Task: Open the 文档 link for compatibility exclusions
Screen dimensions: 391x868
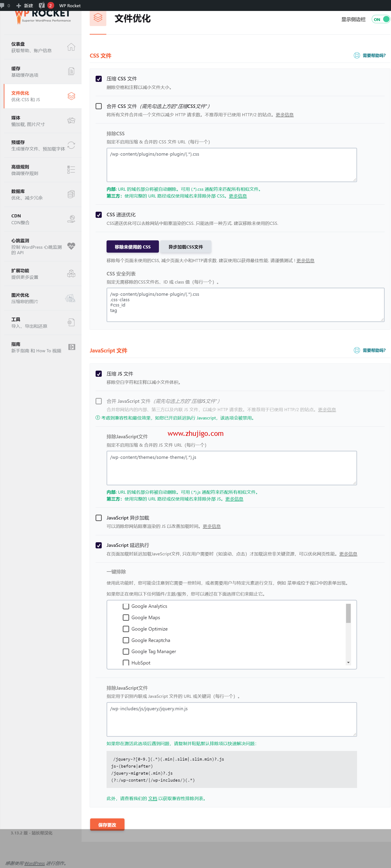Action: [x=153, y=798]
